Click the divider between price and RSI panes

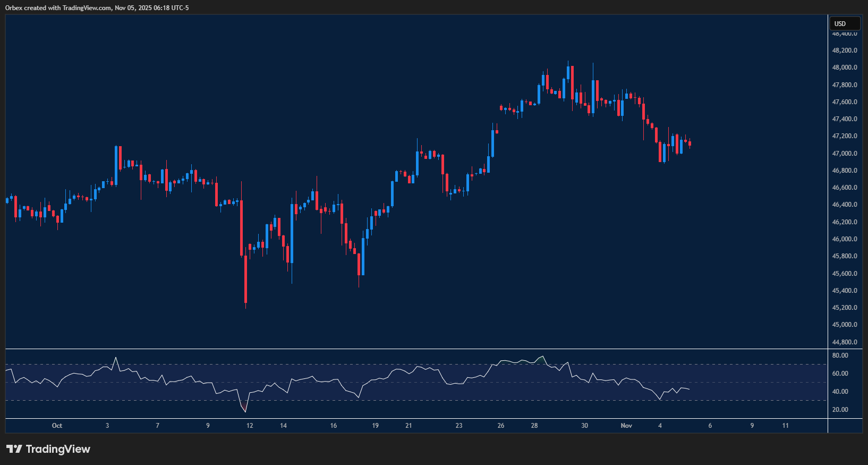pos(416,349)
